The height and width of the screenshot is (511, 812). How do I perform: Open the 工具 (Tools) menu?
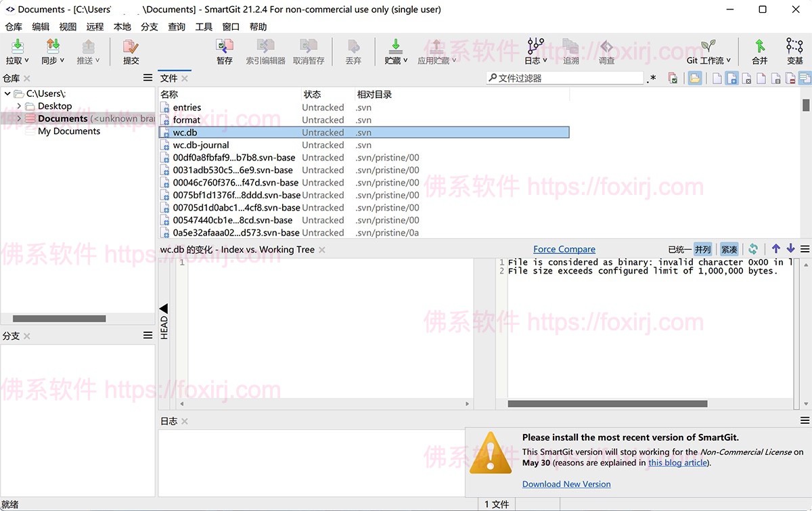[x=204, y=26]
